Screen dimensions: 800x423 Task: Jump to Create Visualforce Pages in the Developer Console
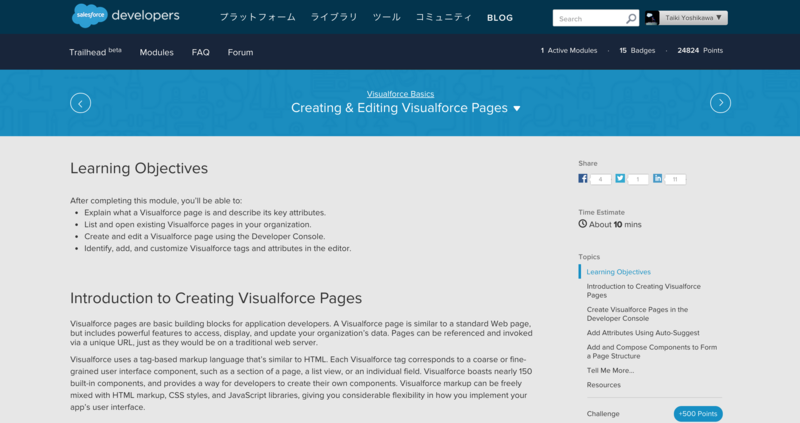[x=637, y=314]
